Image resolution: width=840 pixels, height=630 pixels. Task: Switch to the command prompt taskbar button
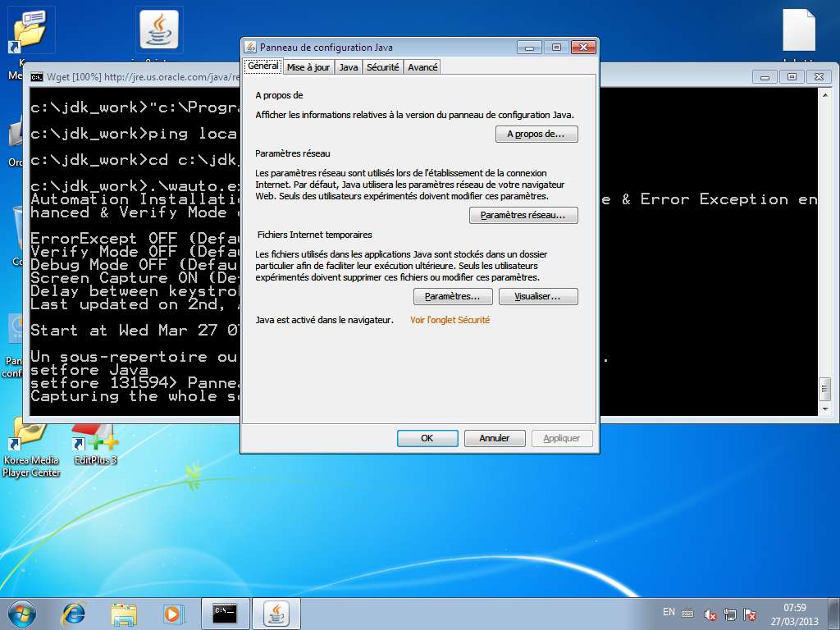click(225, 614)
